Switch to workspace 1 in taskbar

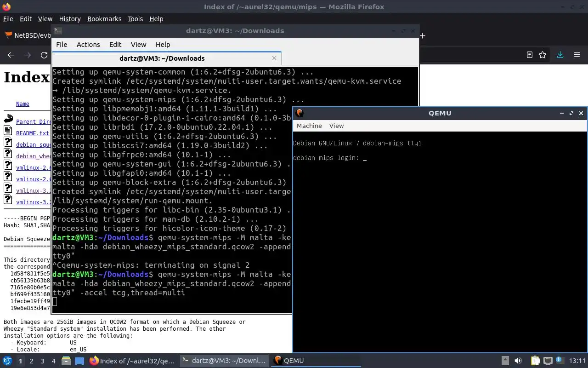[20, 361]
